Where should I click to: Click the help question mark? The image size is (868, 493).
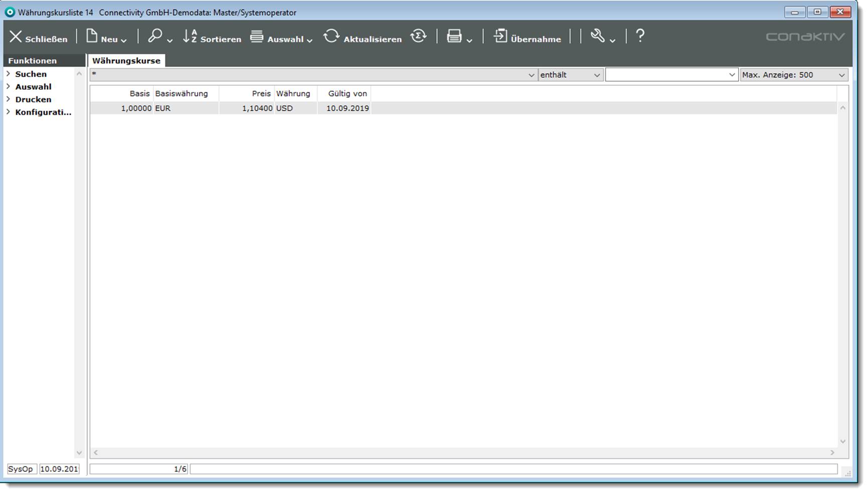[640, 36]
